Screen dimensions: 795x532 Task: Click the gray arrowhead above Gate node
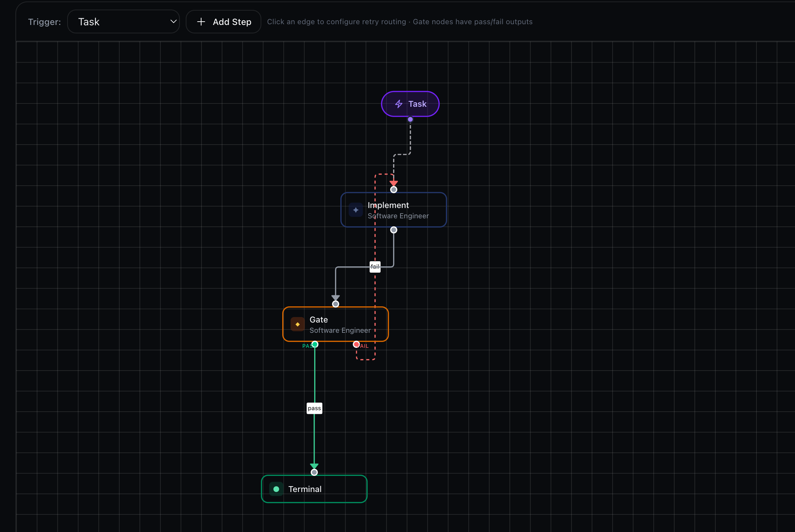point(335,298)
